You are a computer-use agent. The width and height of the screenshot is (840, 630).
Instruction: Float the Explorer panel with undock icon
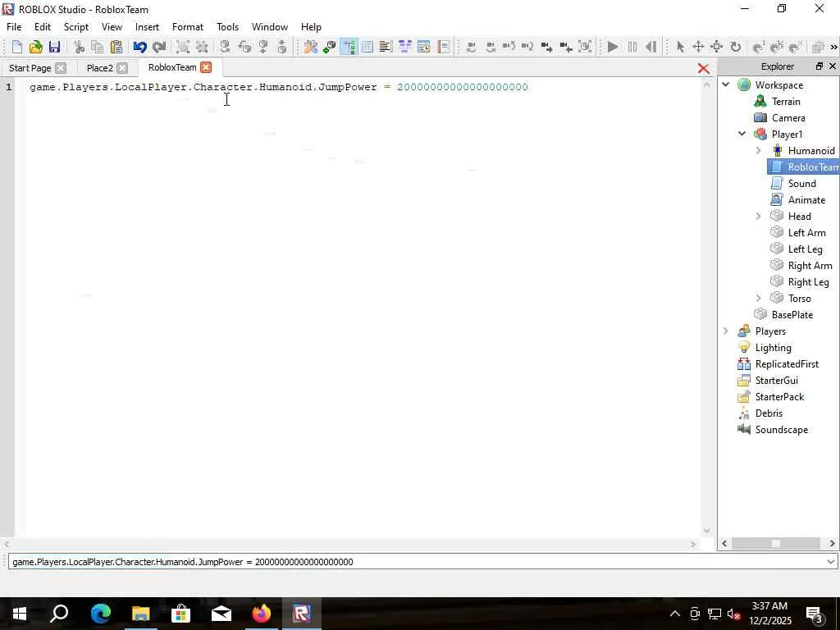click(819, 66)
